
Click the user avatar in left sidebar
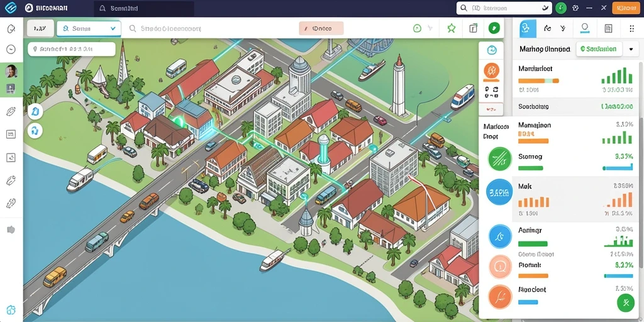coord(11,71)
